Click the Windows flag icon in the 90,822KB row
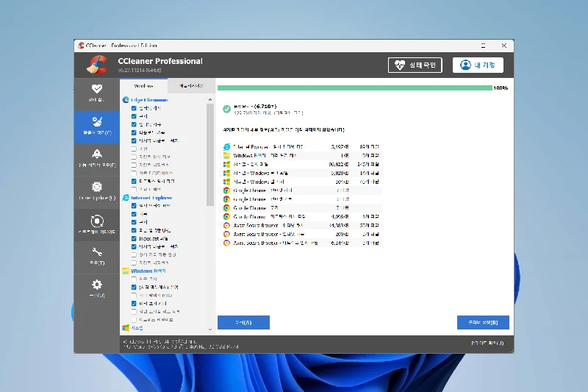The width and height of the screenshot is (588, 392). [x=226, y=164]
